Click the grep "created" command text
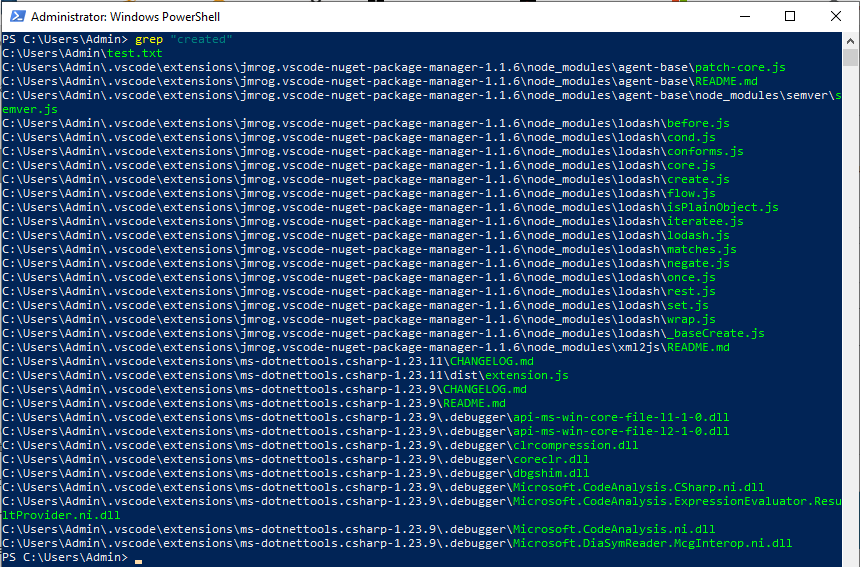This screenshot has height=567, width=860. click(x=183, y=39)
